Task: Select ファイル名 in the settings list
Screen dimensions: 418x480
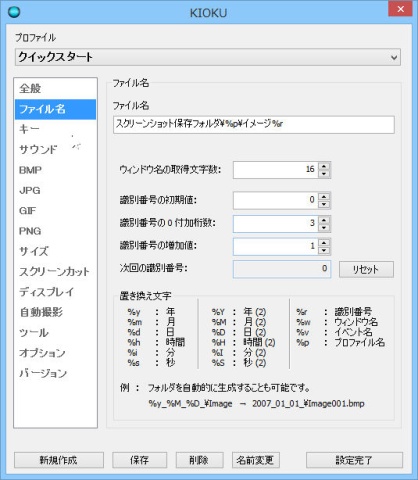Action: (55, 109)
